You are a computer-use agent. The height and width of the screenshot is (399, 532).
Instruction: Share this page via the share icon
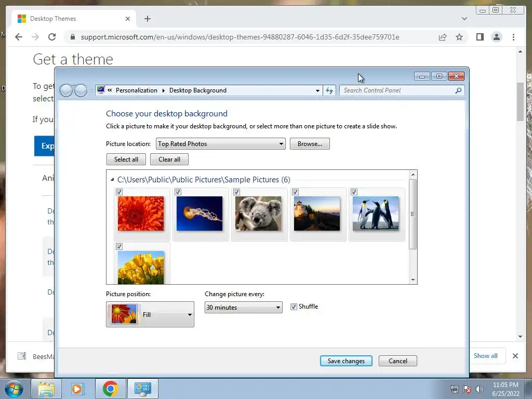(443, 37)
